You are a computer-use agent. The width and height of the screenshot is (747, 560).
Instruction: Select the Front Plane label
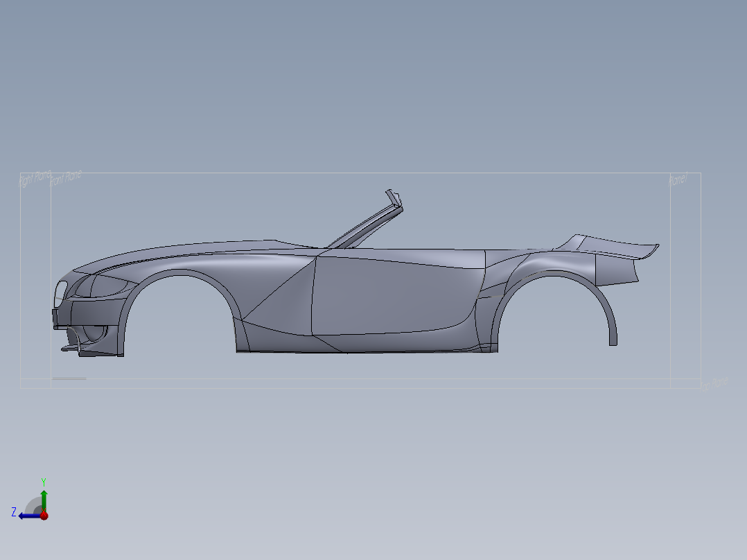[x=66, y=177]
